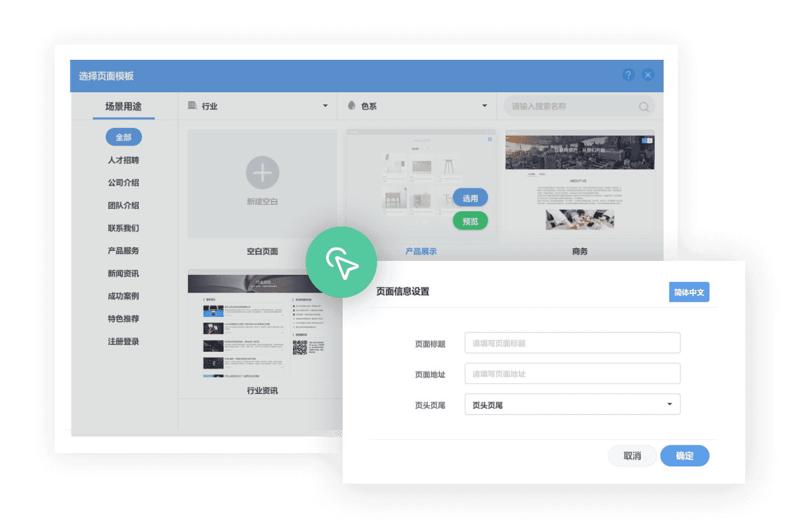
Task: Click the 页面标题 input field
Action: (572, 343)
